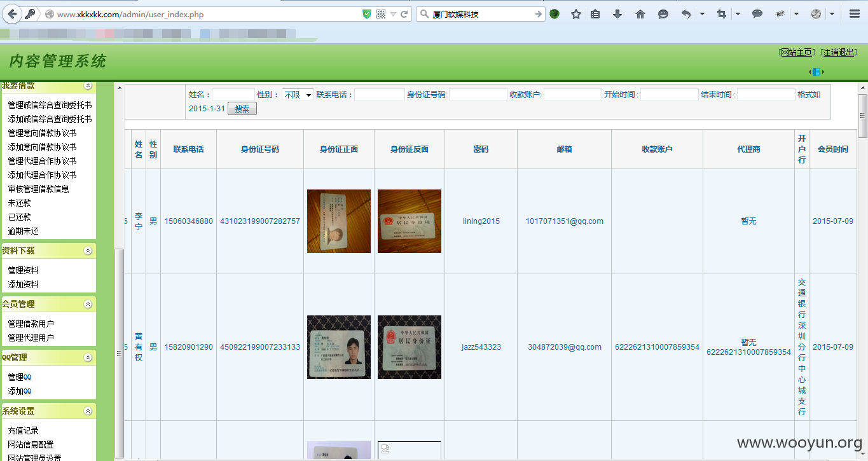This screenshot has width=868, height=461.
Task: Open the history dropdown arrow in address bar
Action: [x=394, y=14]
